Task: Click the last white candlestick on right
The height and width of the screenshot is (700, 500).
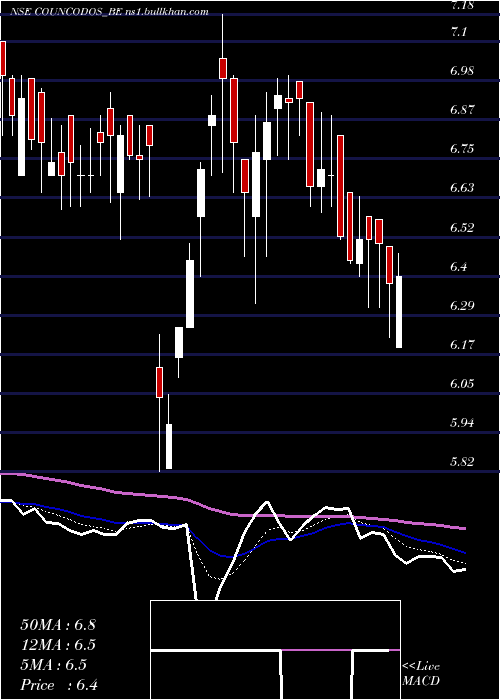Action: [x=399, y=312]
